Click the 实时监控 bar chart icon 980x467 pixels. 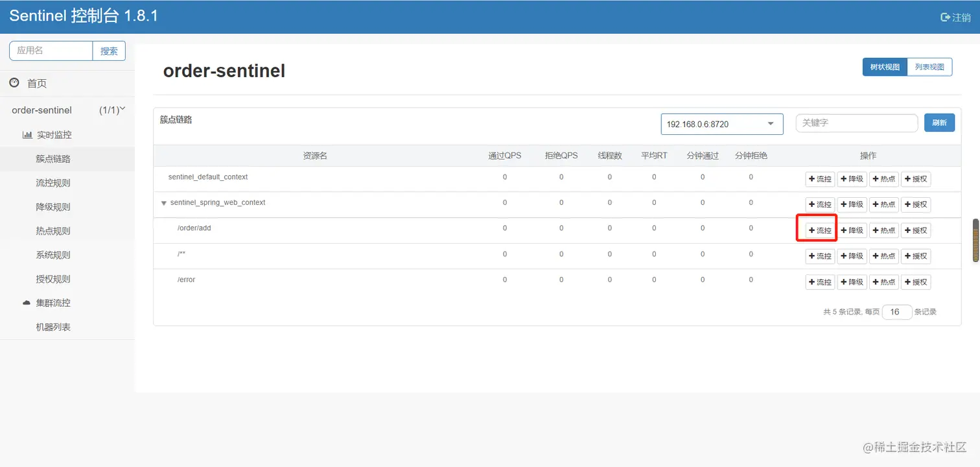coord(27,135)
